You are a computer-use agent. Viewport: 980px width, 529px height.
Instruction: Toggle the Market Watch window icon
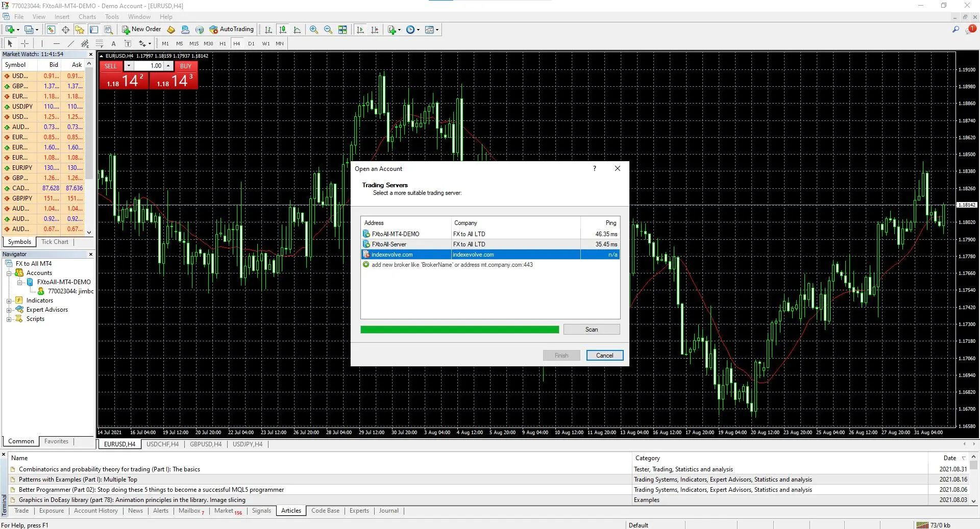pyautogui.click(x=51, y=30)
